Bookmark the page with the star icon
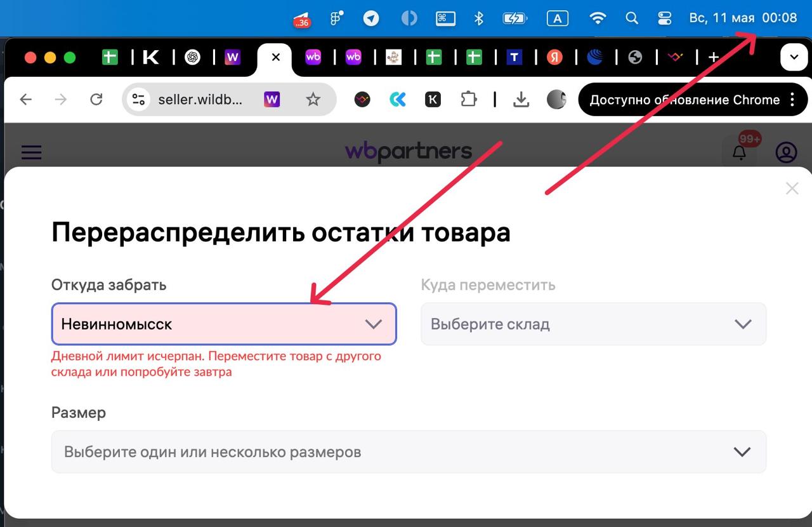This screenshot has height=527, width=812. tap(313, 99)
